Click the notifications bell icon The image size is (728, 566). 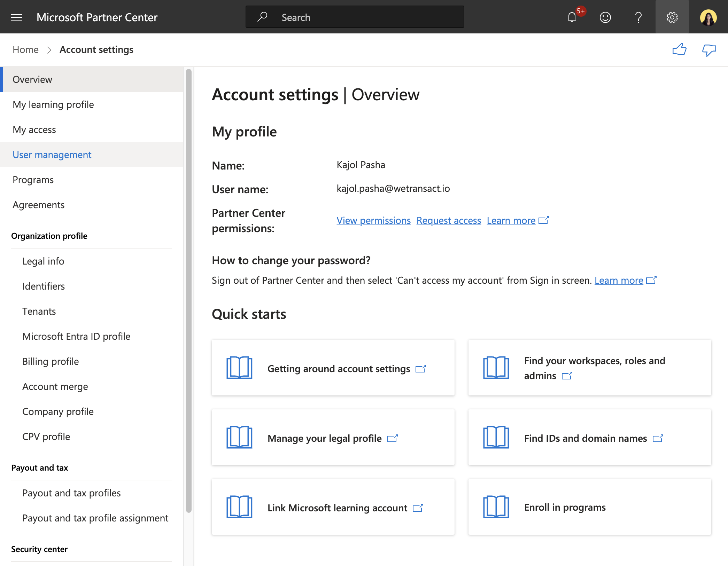pos(572,17)
